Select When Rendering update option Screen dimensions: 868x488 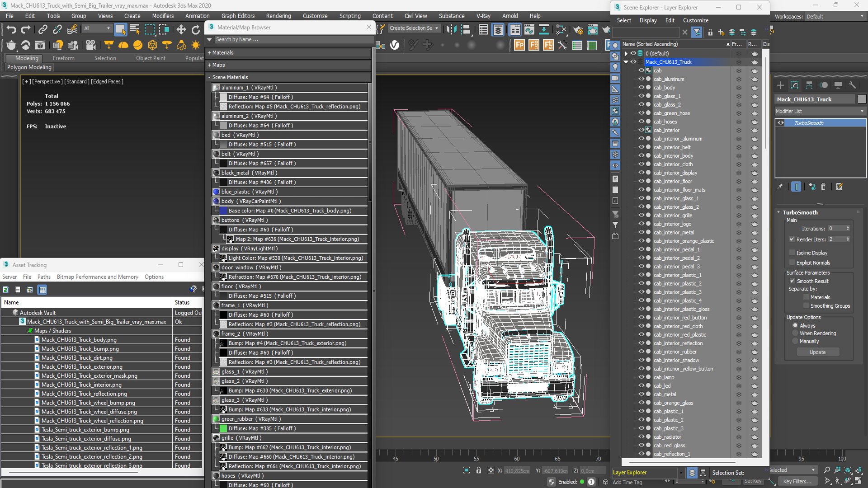pyautogui.click(x=796, y=333)
